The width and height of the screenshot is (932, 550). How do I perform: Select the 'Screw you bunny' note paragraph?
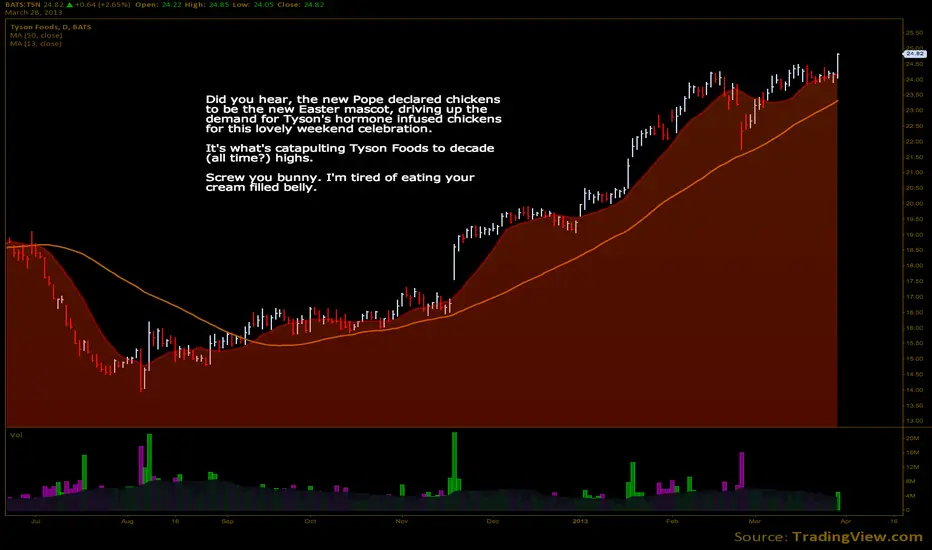(x=340, y=182)
